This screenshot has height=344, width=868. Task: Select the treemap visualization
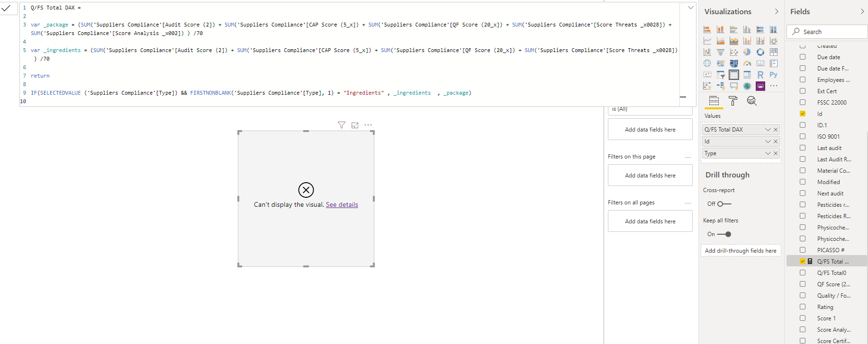pos(773,52)
